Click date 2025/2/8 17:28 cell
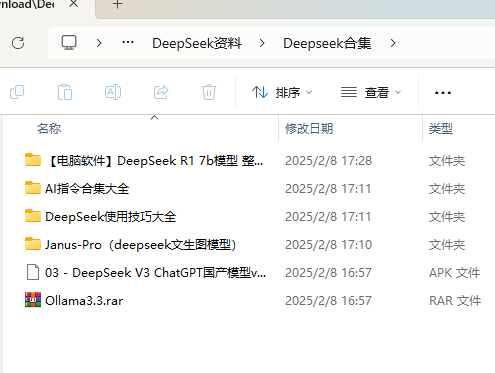Screen dimensions: 495x373 pyautogui.click(x=328, y=161)
